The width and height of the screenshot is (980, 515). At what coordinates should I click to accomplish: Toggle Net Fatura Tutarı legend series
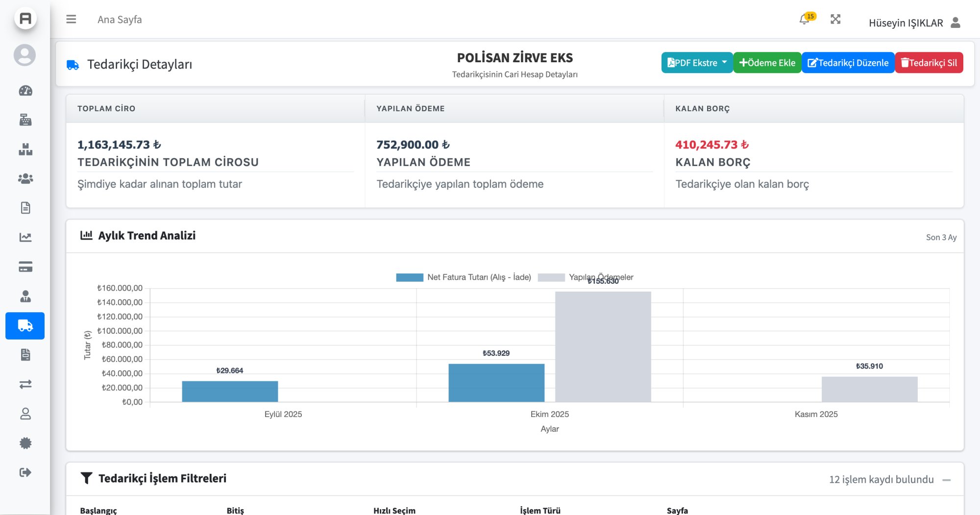[x=463, y=277]
